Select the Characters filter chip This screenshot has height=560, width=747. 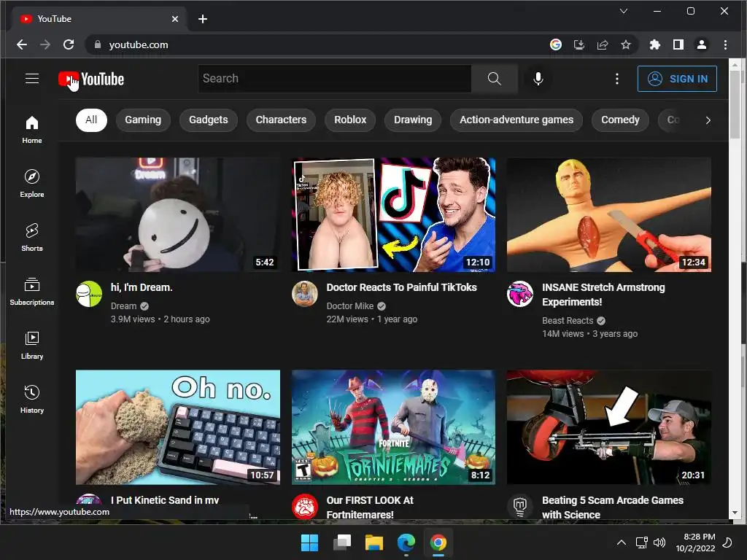tap(281, 120)
